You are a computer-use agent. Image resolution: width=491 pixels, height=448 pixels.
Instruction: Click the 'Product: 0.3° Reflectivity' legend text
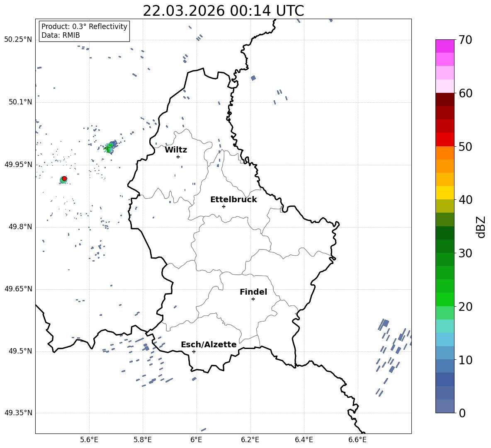click(84, 27)
